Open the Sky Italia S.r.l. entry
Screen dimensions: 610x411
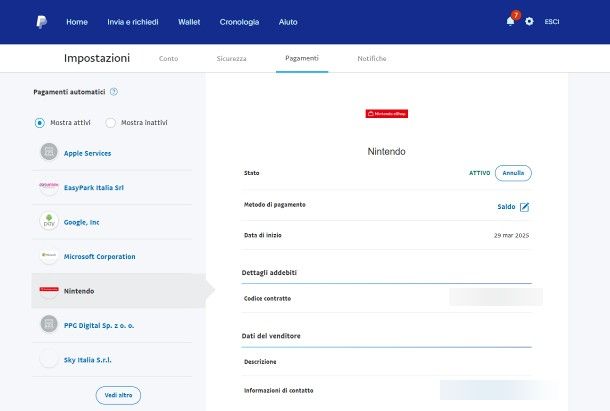point(88,360)
